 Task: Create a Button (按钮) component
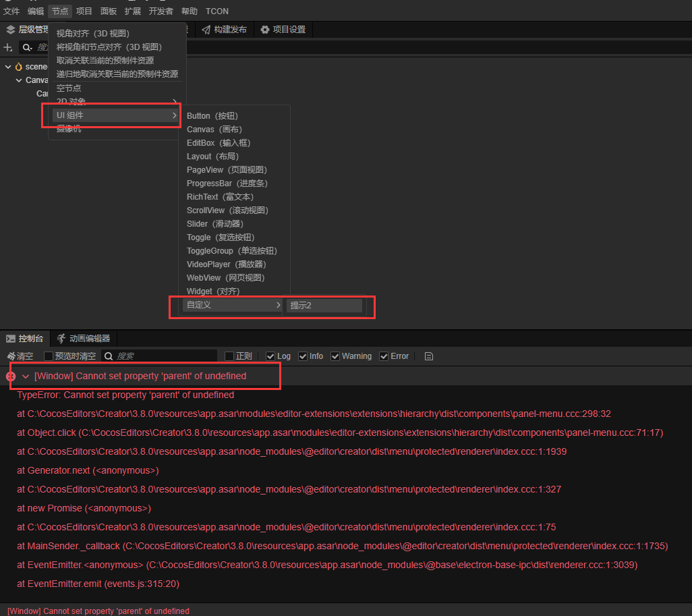[212, 116]
